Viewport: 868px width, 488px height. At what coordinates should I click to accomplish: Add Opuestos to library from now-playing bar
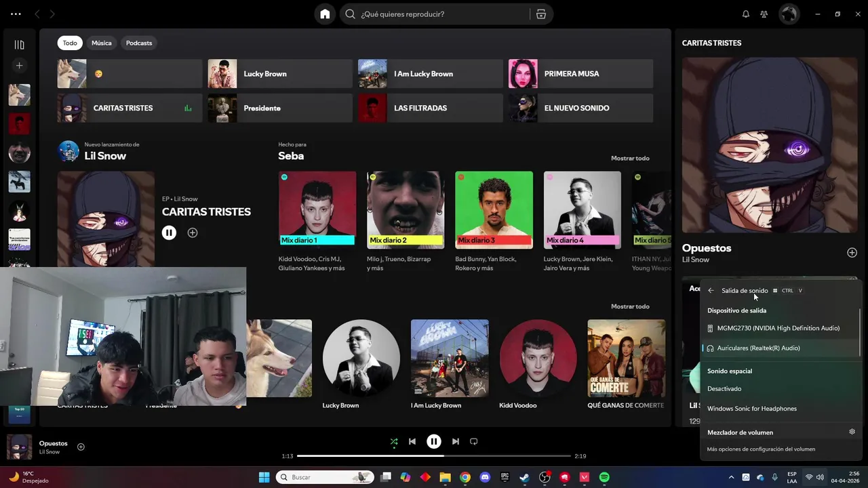[x=81, y=447]
